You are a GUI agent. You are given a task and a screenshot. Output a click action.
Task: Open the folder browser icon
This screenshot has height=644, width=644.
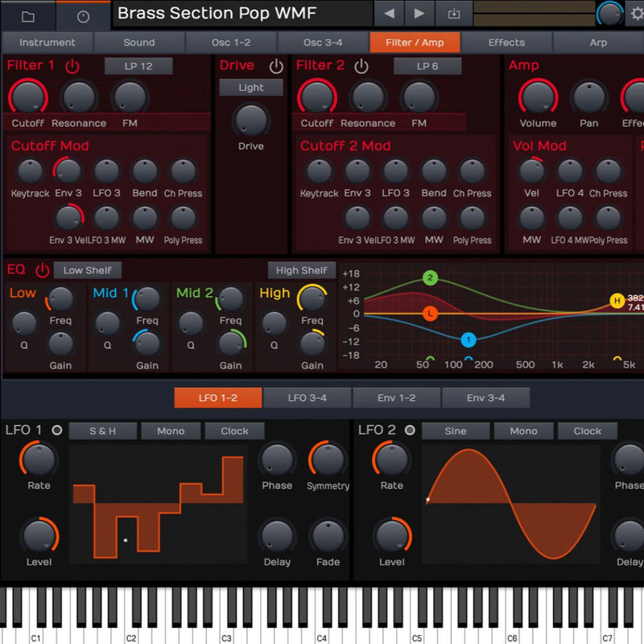click(x=27, y=16)
